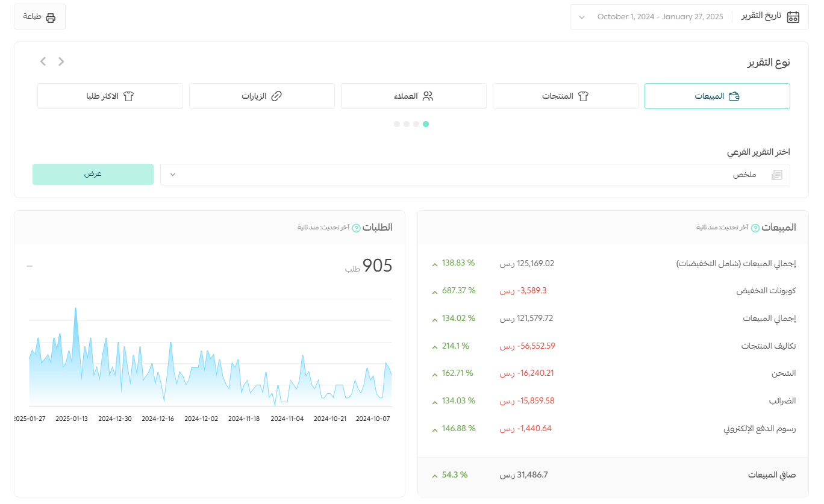The width and height of the screenshot is (824, 504).
Task: Switch to المنتجات report tab
Action: 566,96
